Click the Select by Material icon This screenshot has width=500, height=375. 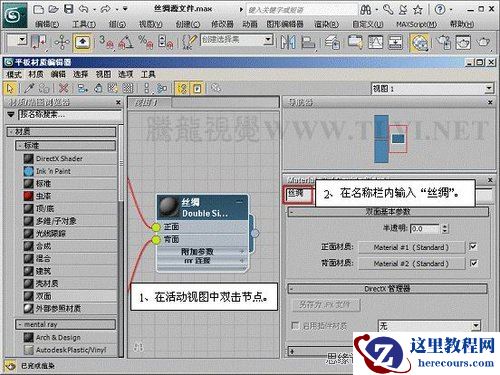pyautogui.click(x=216, y=88)
